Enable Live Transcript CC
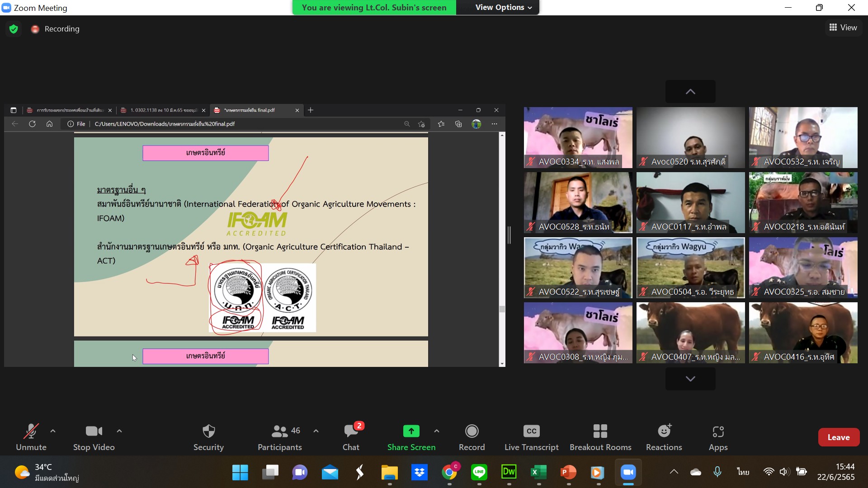The image size is (868, 488). [x=532, y=437]
